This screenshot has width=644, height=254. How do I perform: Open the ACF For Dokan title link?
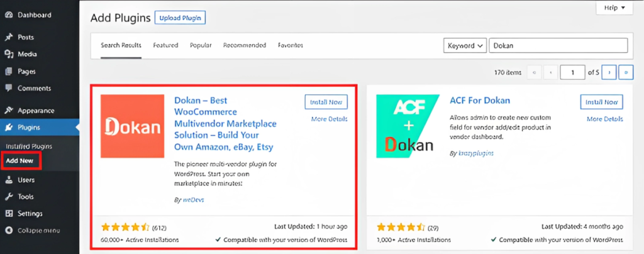pyautogui.click(x=480, y=101)
